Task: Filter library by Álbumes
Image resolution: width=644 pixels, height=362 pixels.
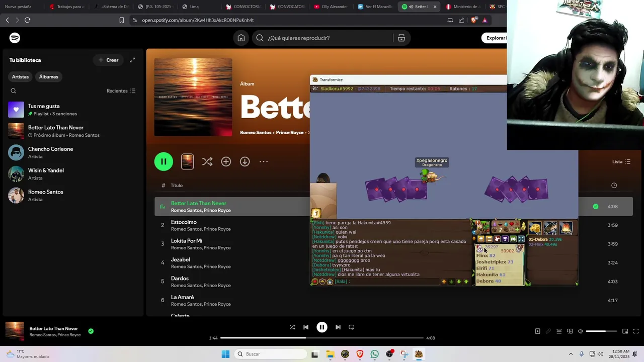Action: pos(49,77)
